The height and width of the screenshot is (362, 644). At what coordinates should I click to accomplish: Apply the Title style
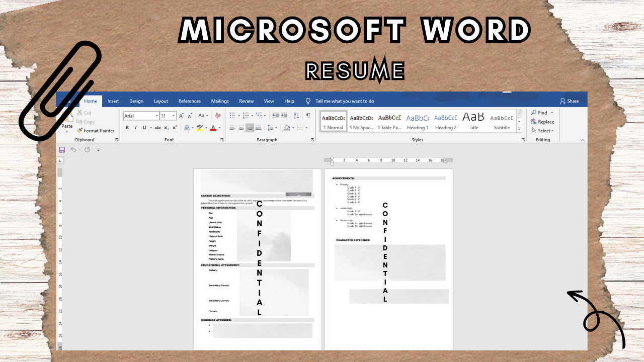click(473, 121)
